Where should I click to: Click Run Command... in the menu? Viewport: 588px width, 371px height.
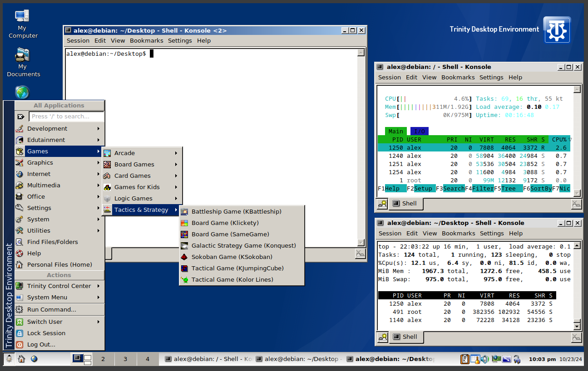tap(51, 309)
